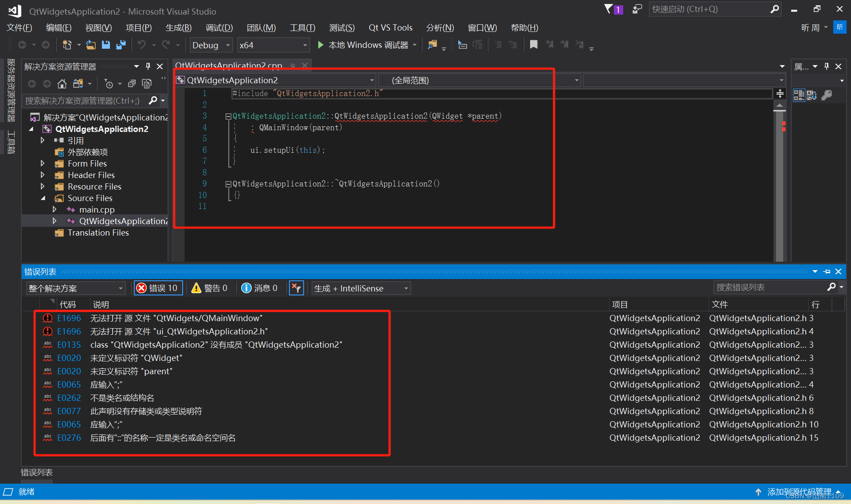Click the Save All icon
This screenshot has height=504, width=851.
coord(121,45)
